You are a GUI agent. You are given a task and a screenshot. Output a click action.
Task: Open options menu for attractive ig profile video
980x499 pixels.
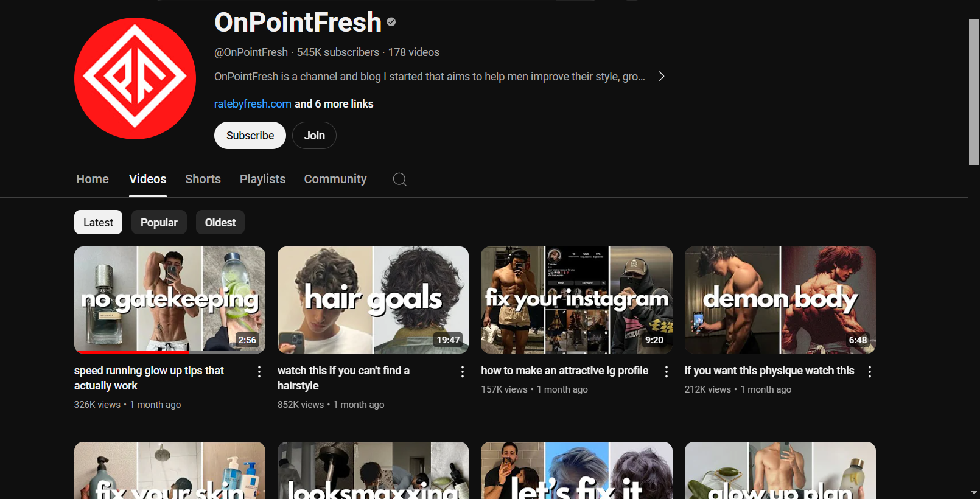click(667, 372)
